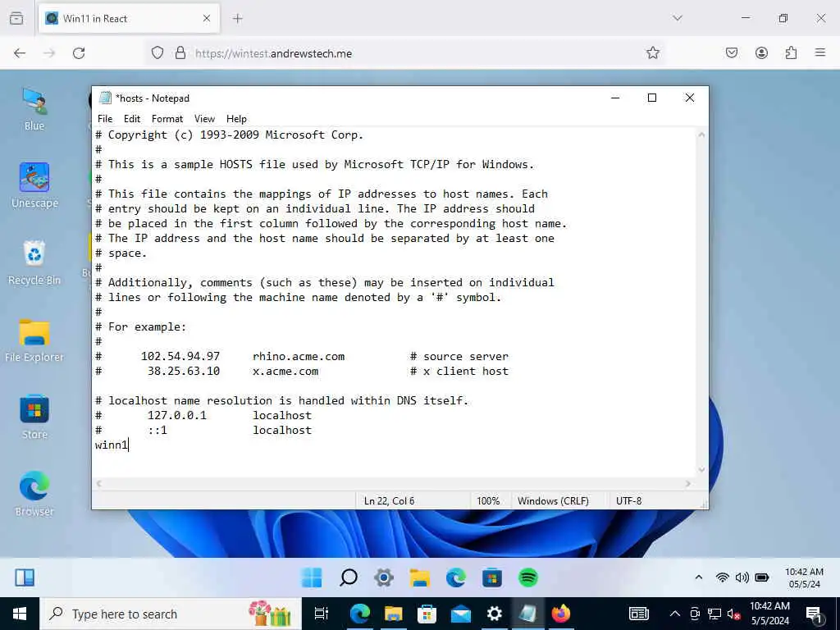
Task: Click the host Windows Start button
Action: tap(20, 614)
